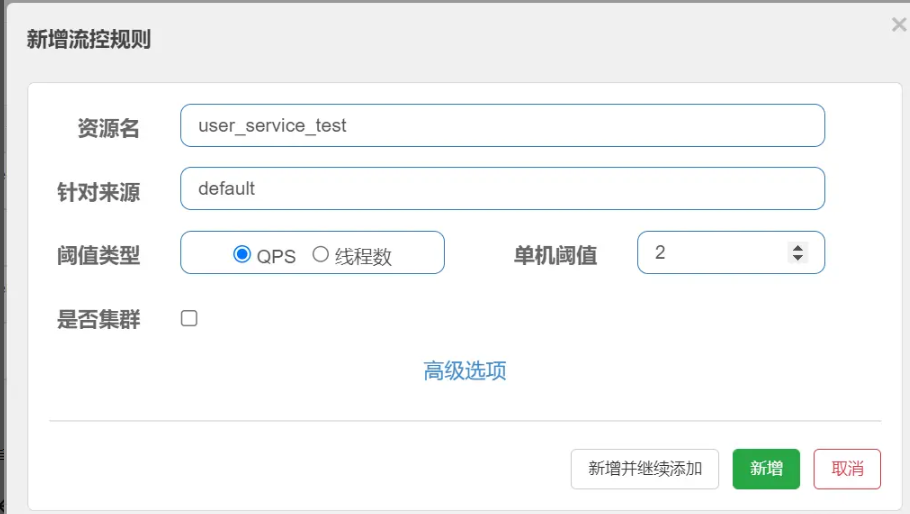
Task: Focus the 针对来源 text field
Action: (502, 188)
